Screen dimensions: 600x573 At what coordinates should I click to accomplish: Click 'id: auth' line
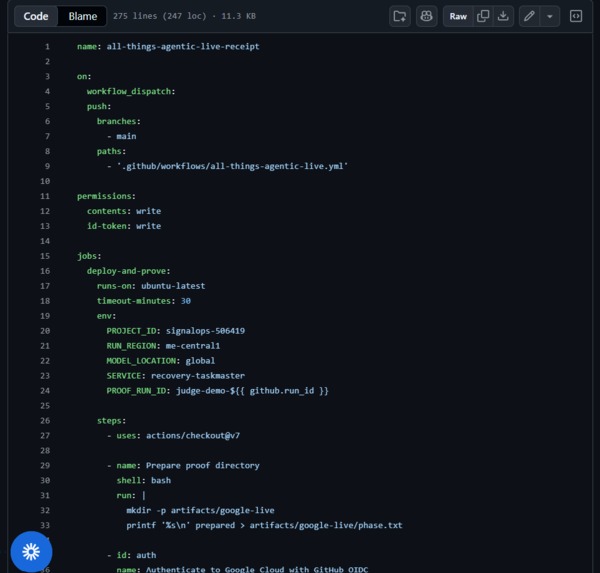[x=136, y=555]
